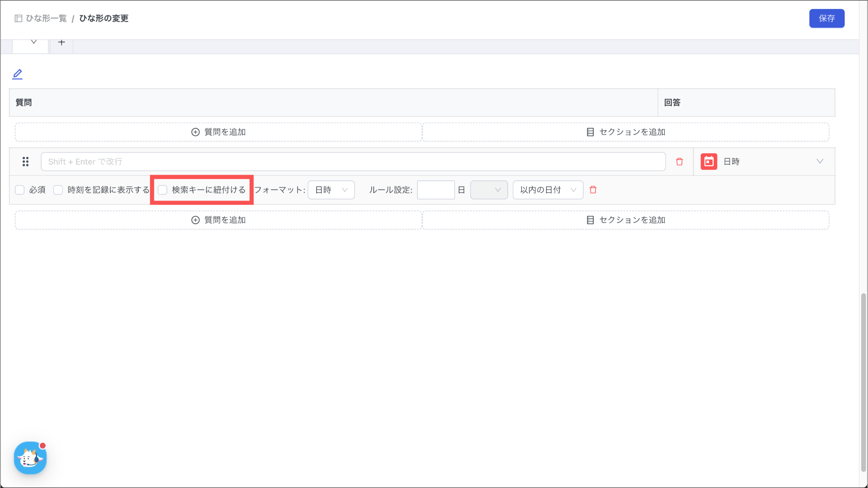The width and height of the screenshot is (868, 488).
Task: Click the 保存 save button
Action: tap(826, 18)
